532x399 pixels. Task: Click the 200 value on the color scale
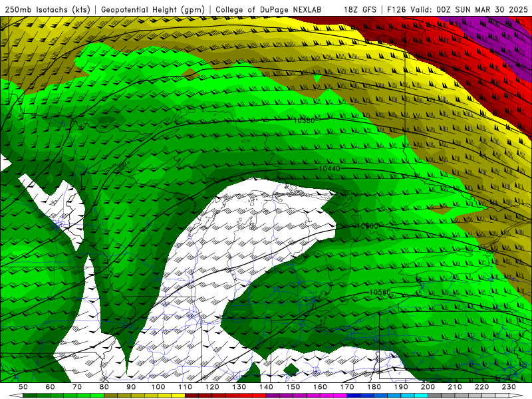pos(428,387)
